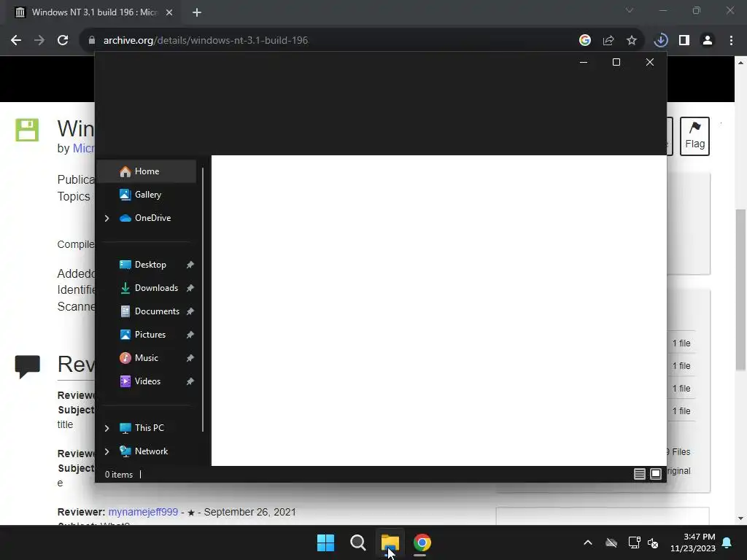This screenshot has height=560, width=747.
Task: Open Google icon in Chrome address bar
Action: pos(585,41)
